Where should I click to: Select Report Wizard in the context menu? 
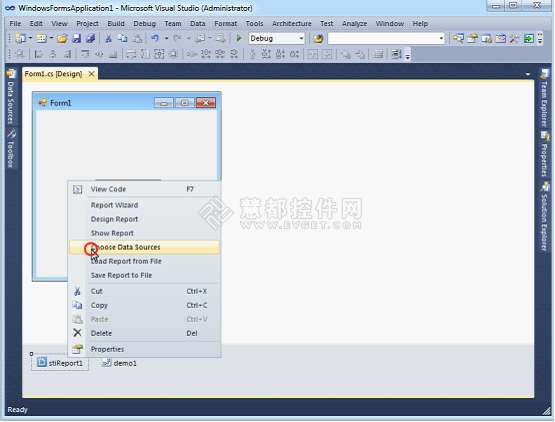[x=144, y=205]
